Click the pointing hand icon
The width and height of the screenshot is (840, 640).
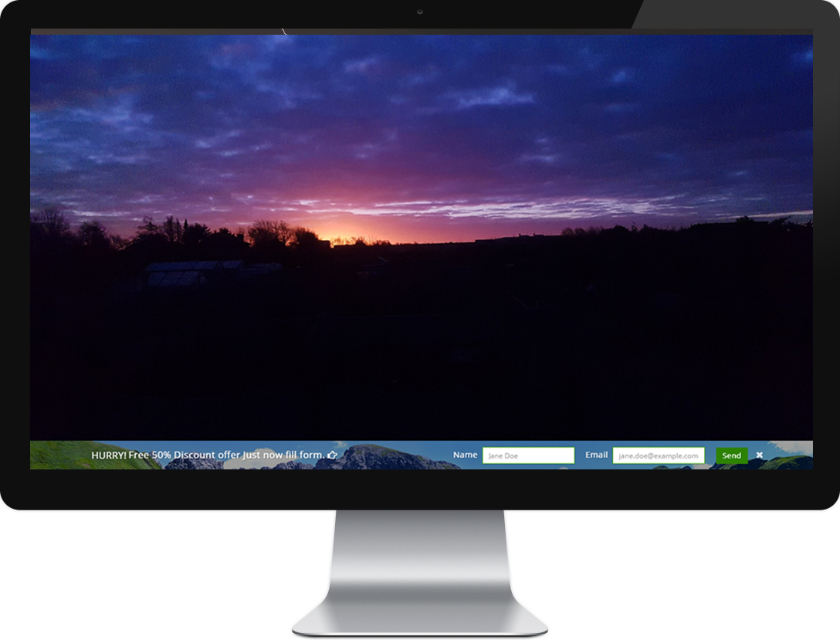click(x=332, y=455)
